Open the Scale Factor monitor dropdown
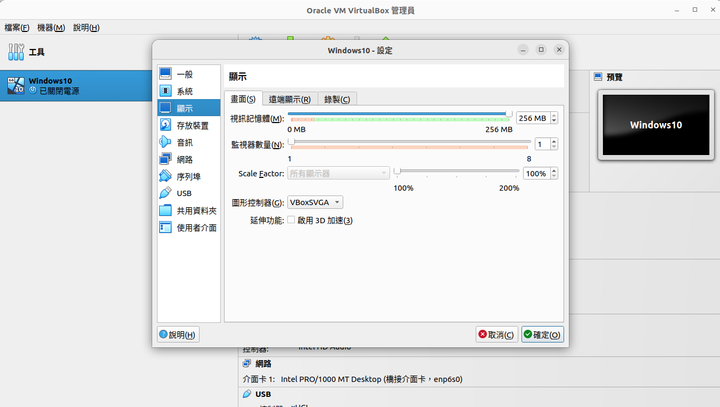The height and width of the screenshot is (407, 720). [x=338, y=173]
